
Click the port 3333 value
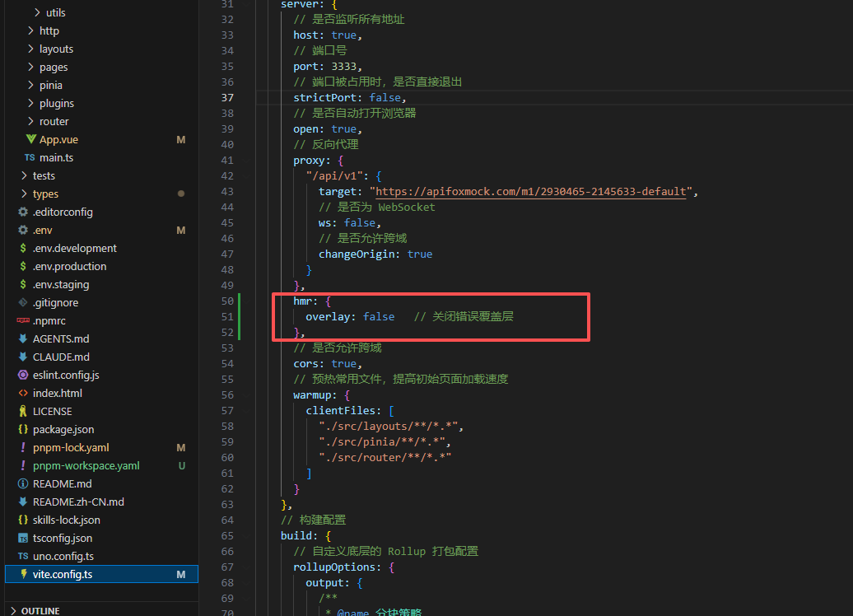tap(344, 66)
